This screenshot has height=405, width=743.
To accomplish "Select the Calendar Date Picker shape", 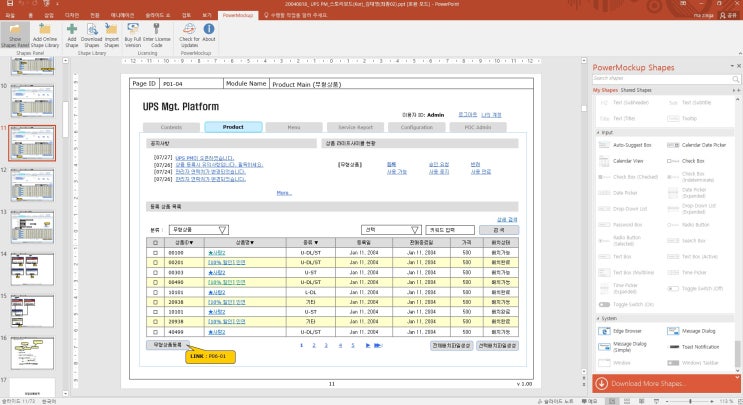I will point(697,145).
